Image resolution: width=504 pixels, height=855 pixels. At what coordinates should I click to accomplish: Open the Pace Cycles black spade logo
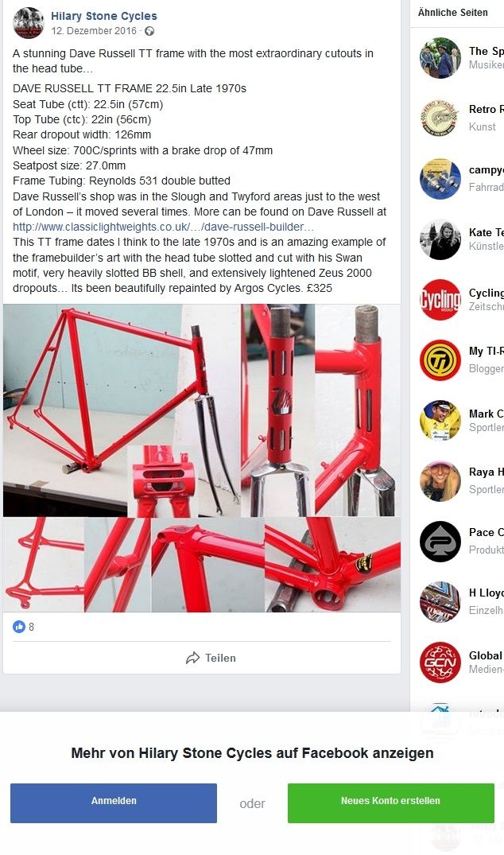[440, 542]
